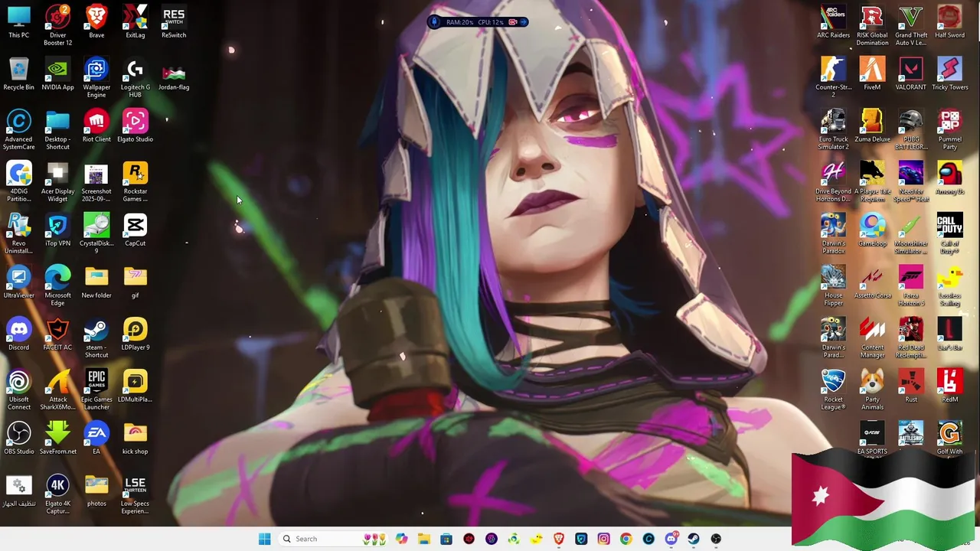Image resolution: width=980 pixels, height=551 pixels.
Task: Select the Lossless Scaling duck icon on the desktop
Action: click(949, 285)
